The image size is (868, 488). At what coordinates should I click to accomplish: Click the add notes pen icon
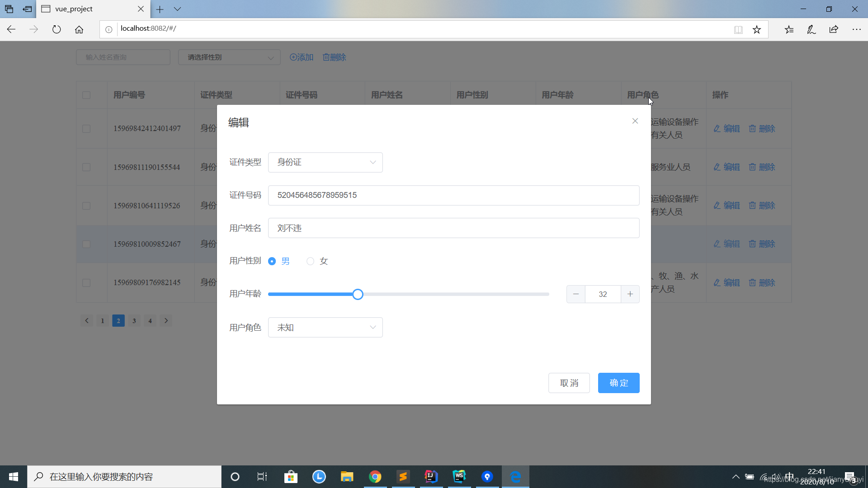(811, 29)
